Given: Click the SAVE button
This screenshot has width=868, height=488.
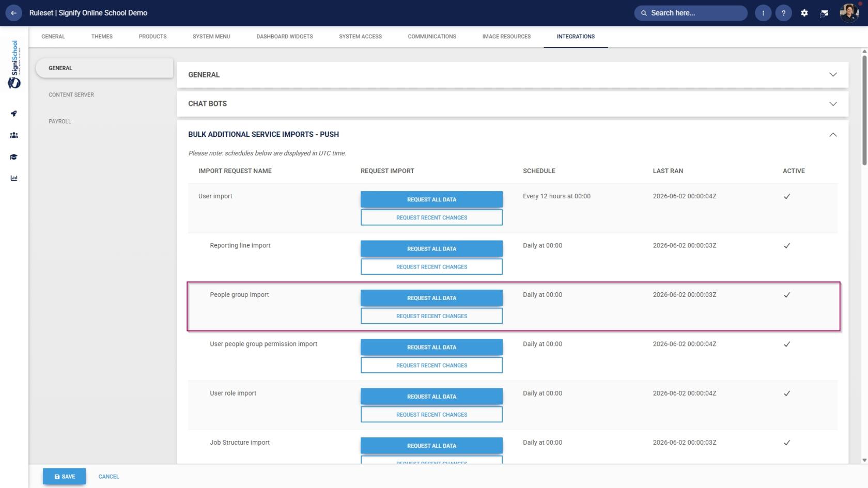Looking at the screenshot, I should [64, 477].
